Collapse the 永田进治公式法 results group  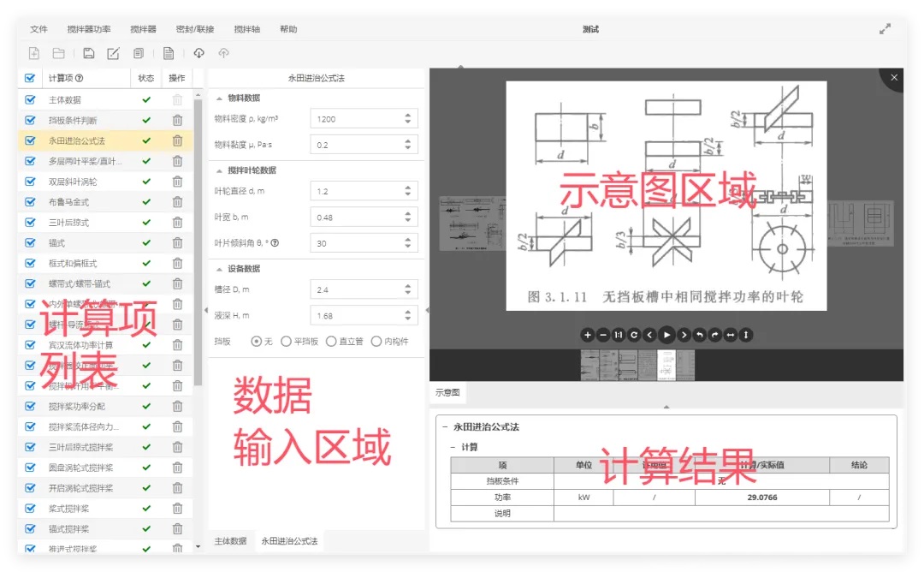click(x=444, y=426)
